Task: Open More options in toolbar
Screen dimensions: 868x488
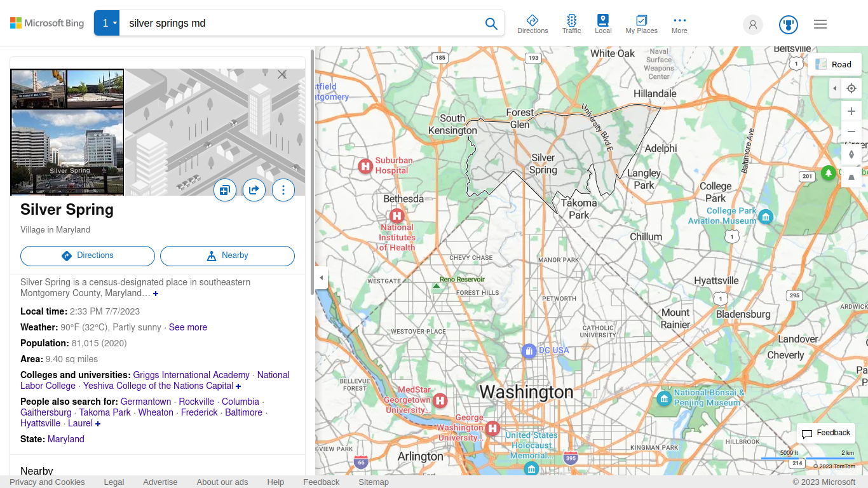Action: coord(679,24)
